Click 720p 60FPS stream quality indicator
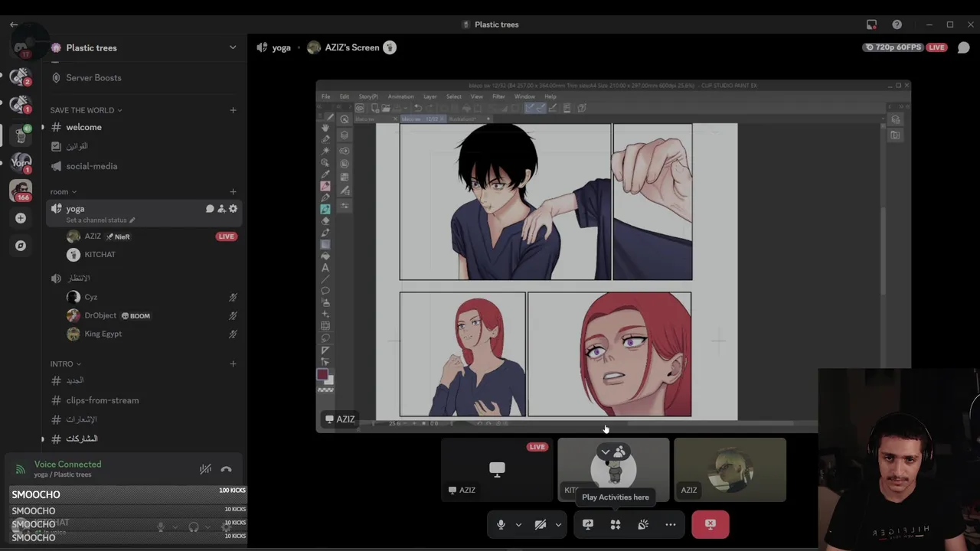Image resolution: width=980 pixels, height=551 pixels. point(893,47)
